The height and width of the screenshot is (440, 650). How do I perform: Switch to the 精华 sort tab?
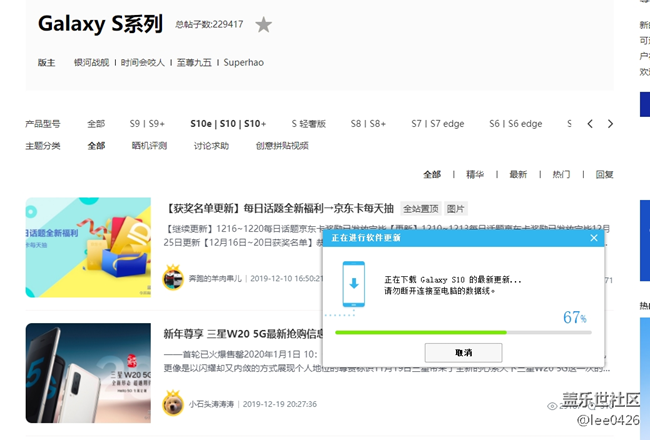(475, 174)
